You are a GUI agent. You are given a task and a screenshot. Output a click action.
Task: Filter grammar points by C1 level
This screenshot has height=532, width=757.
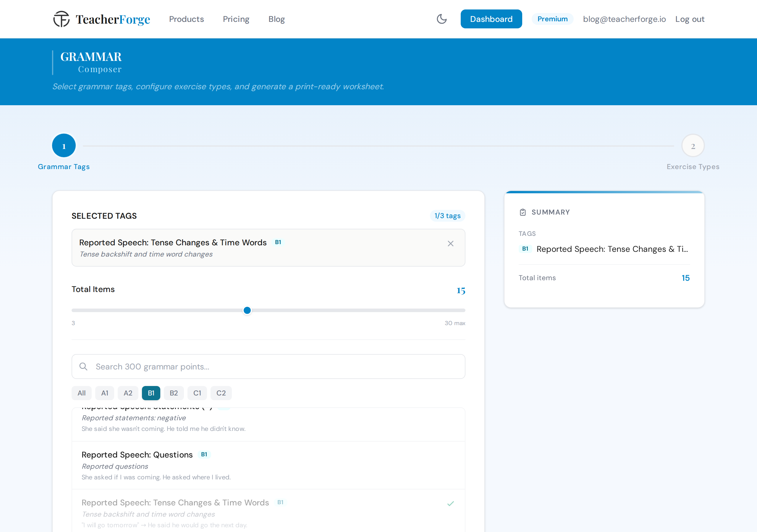click(197, 393)
